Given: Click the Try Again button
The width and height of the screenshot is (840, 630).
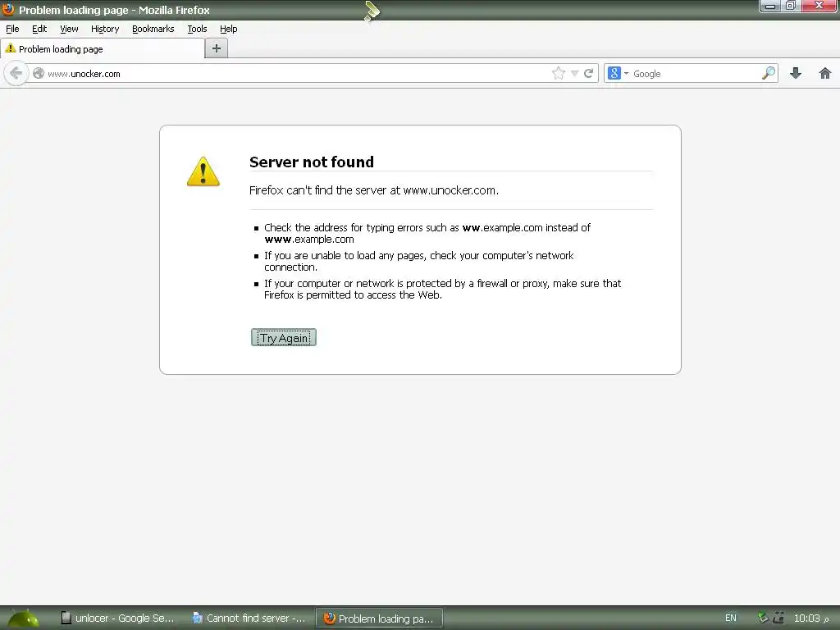Looking at the screenshot, I should [x=284, y=337].
